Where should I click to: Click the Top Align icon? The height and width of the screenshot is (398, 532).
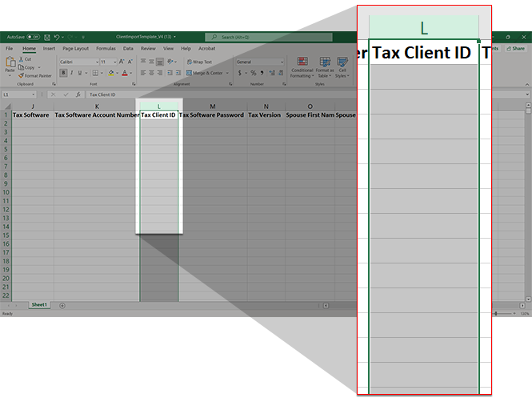(143, 62)
